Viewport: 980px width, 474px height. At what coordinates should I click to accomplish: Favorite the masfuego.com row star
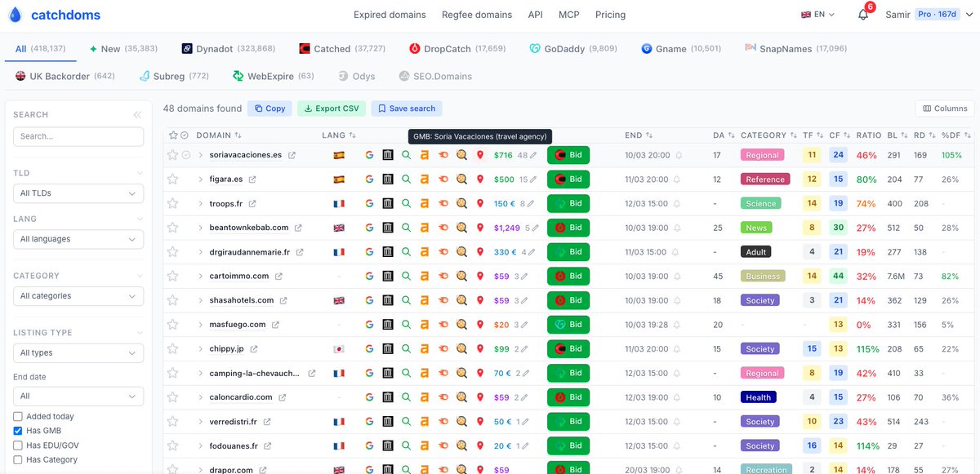tap(172, 325)
